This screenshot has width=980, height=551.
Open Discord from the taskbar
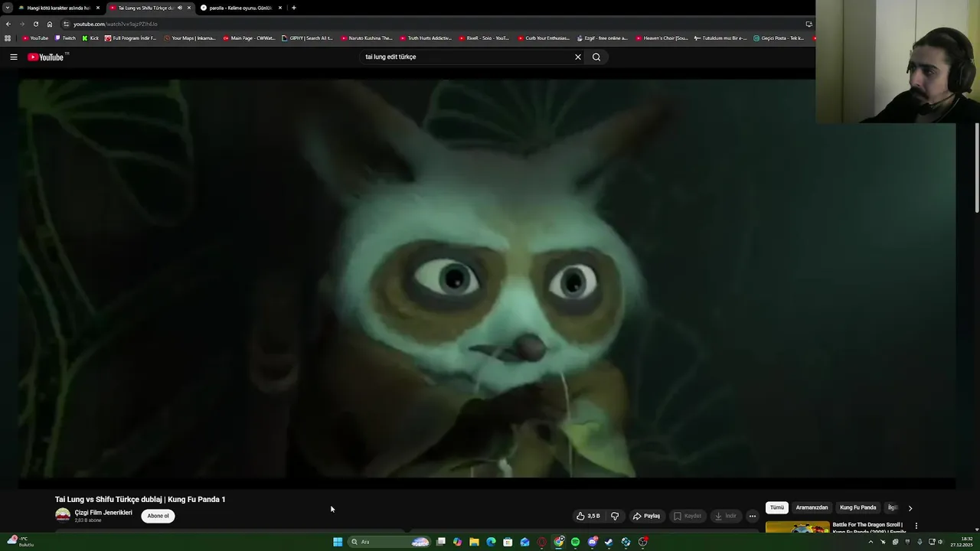pyautogui.click(x=592, y=542)
